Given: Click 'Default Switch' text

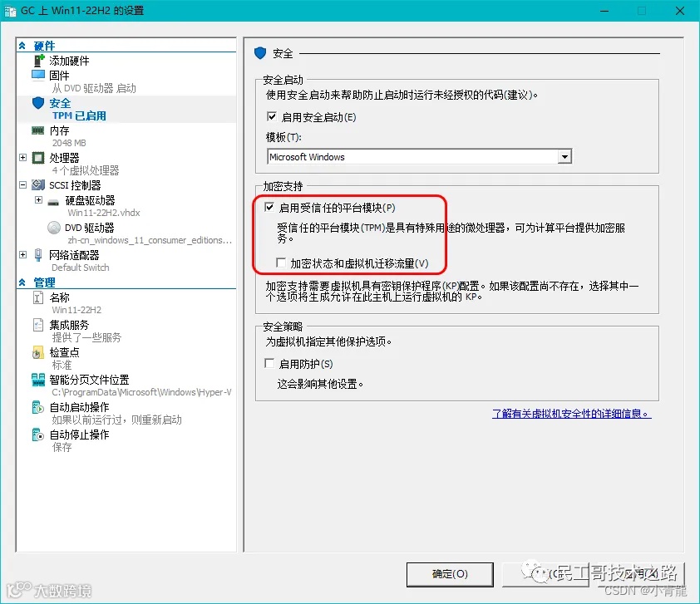Looking at the screenshot, I should point(81,268).
